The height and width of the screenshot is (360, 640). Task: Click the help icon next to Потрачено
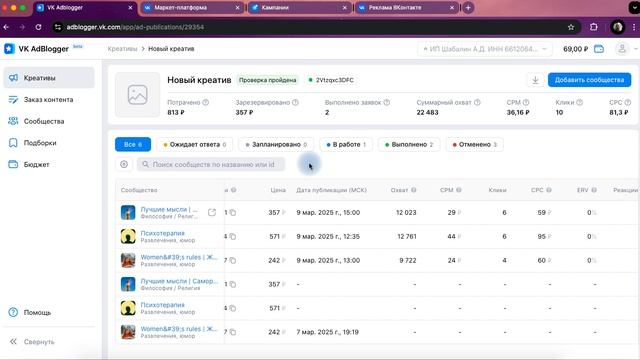(206, 102)
